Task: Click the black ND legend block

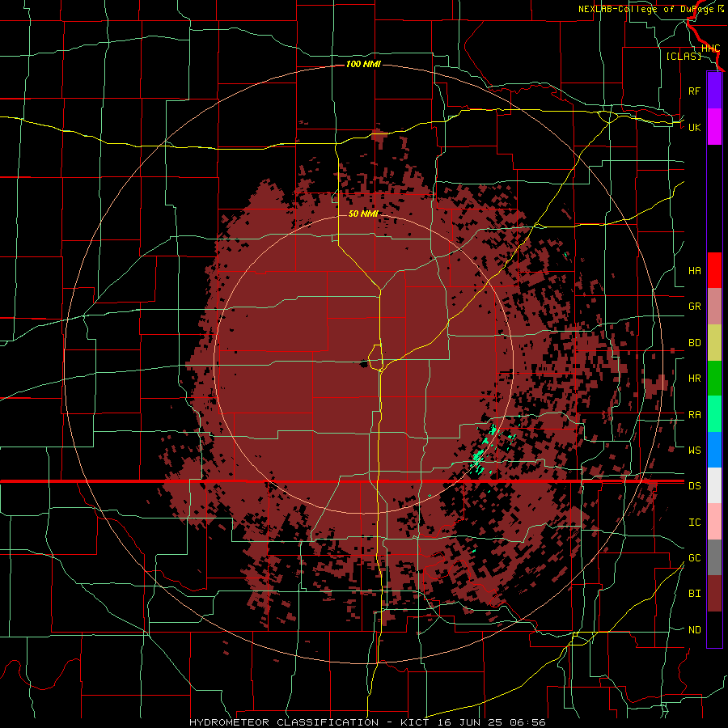Action: point(714,629)
